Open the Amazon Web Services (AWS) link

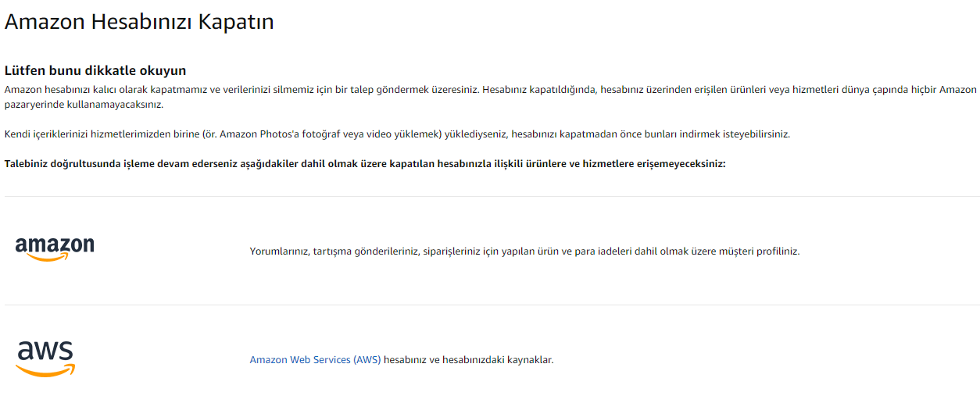pyautogui.click(x=315, y=360)
